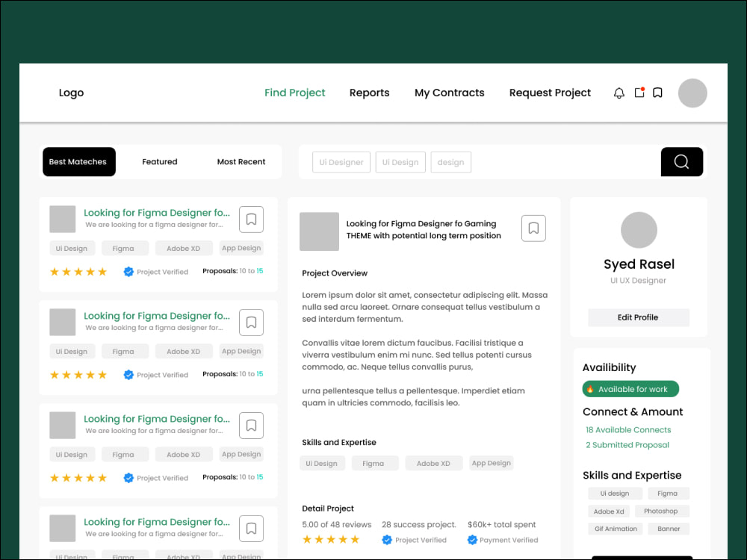Open saved bookmarks icon in header
Viewport: 747px width, 560px height.
657,93
